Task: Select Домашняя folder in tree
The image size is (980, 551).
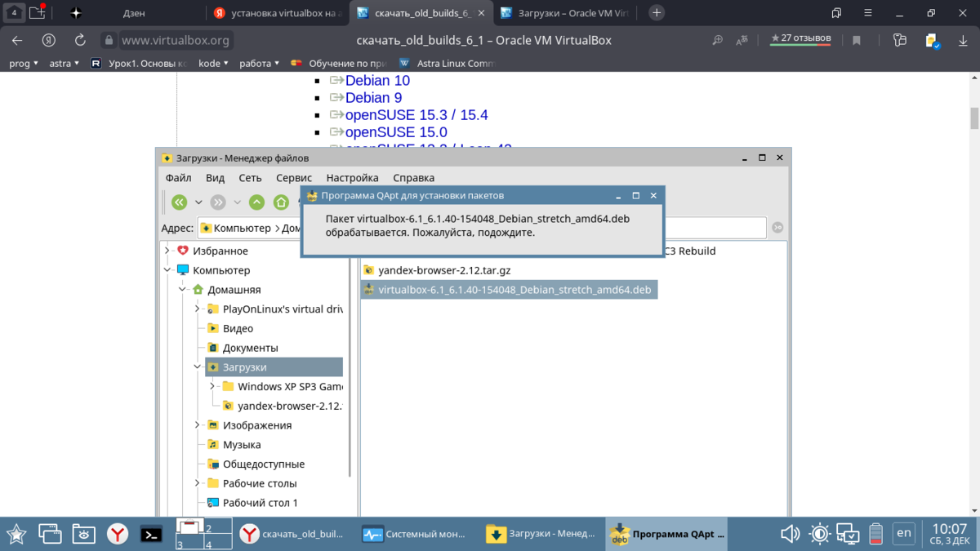Action: (234, 290)
